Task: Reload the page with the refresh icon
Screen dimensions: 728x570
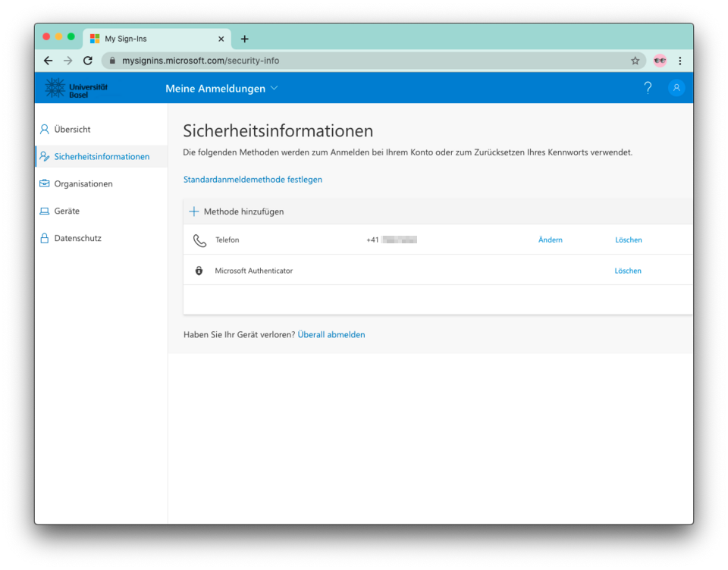Action: [88, 61]
